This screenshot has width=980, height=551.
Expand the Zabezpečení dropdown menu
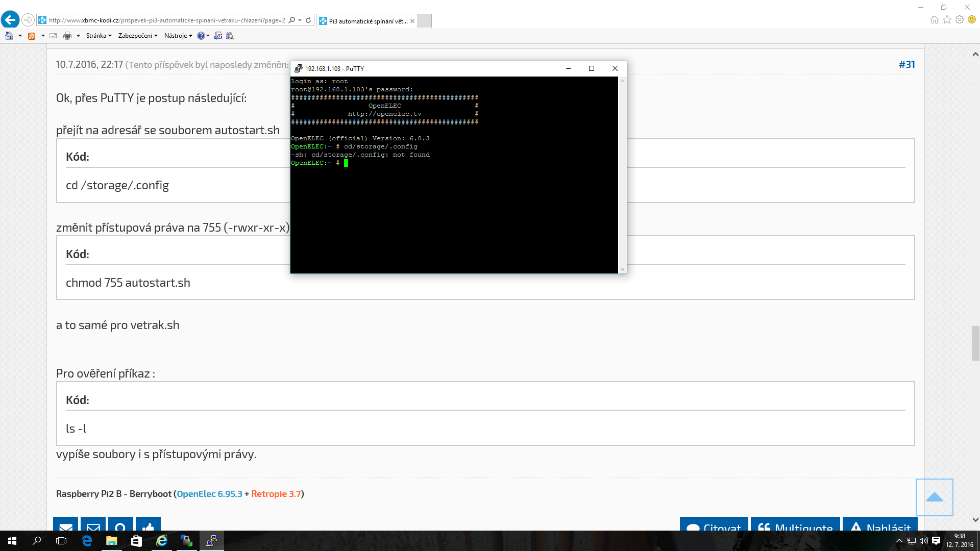[138, 36]
